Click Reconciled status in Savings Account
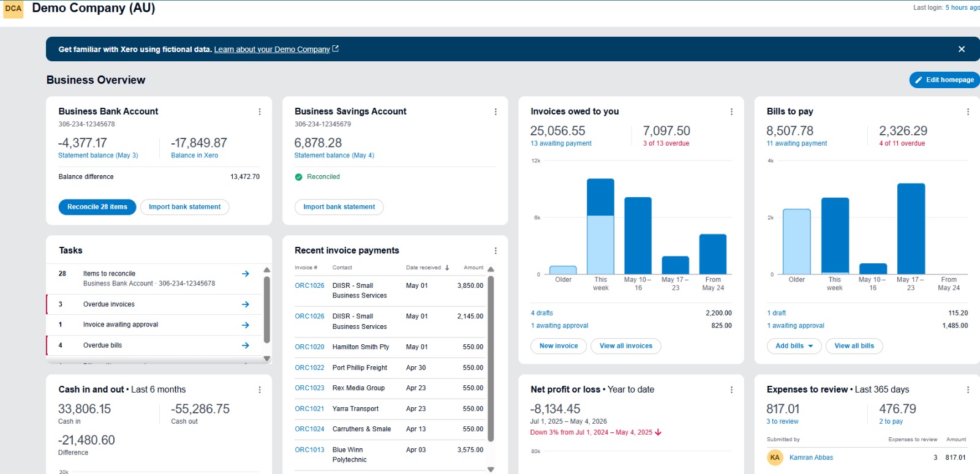This screenshot has height=474, width=980. 317,177
